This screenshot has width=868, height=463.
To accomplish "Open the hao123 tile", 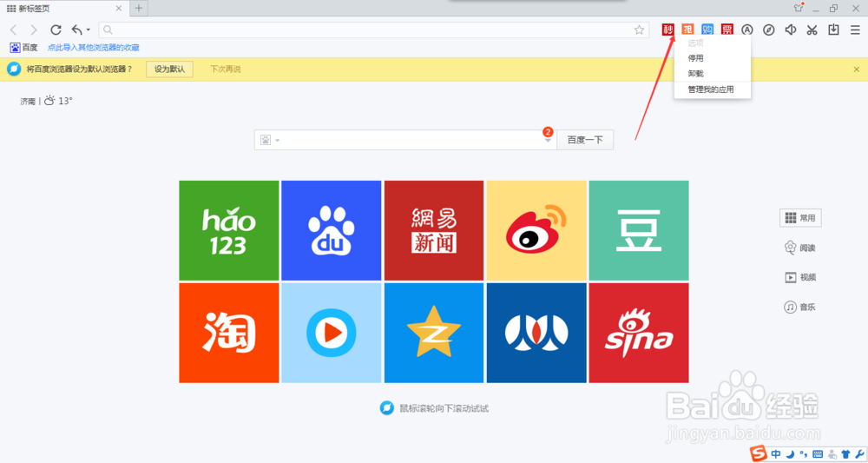I will click(x=229, y=230).
